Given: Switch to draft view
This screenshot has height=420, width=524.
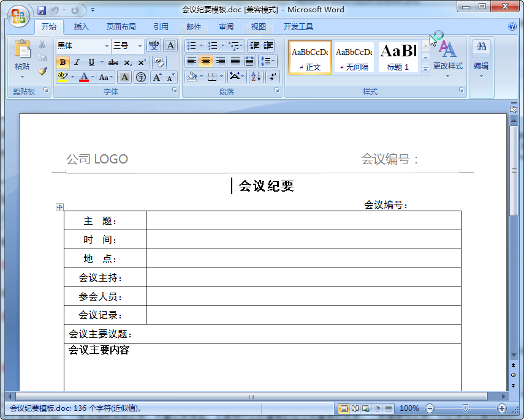Looking at the screenshot, I should click(389, 408).
